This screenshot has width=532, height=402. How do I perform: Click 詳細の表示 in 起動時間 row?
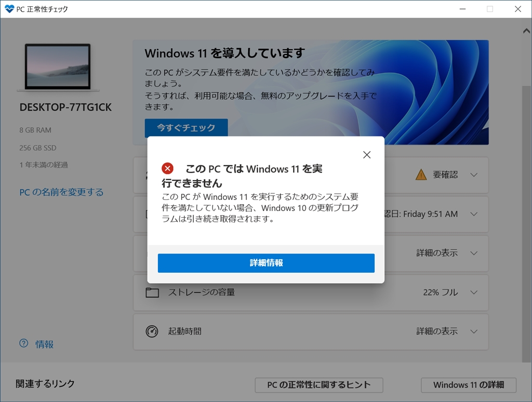tap(437, 331)
